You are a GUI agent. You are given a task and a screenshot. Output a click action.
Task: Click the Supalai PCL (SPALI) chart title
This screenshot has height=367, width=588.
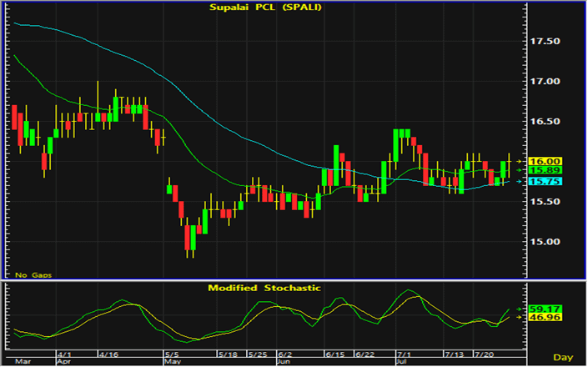pyautogui.click(x=265, y=8)
